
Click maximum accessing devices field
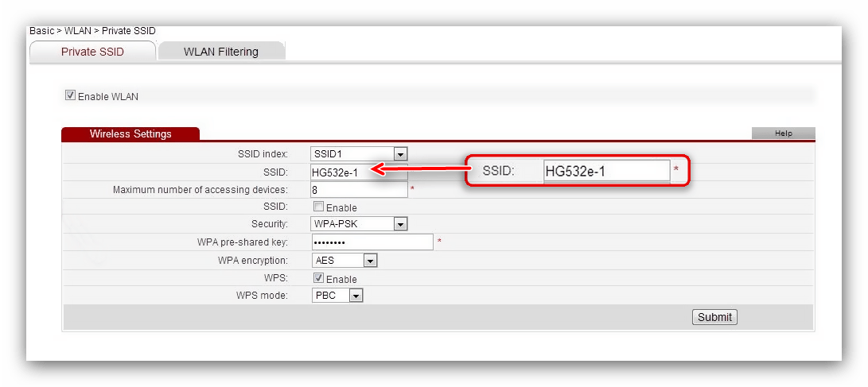[359, 190]
